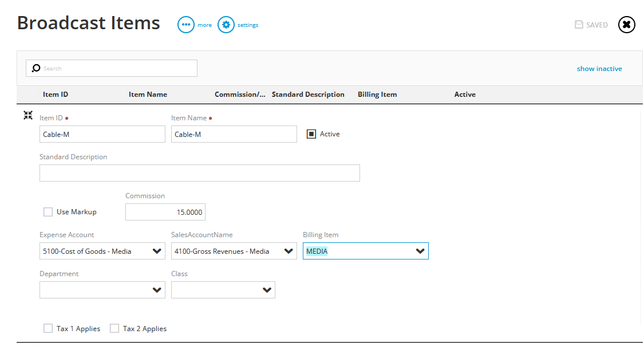Click the Item ID text field
Image resolution: width=644 pixels, height=346 pixels.
pyautogui.click(x=102, y=134)
